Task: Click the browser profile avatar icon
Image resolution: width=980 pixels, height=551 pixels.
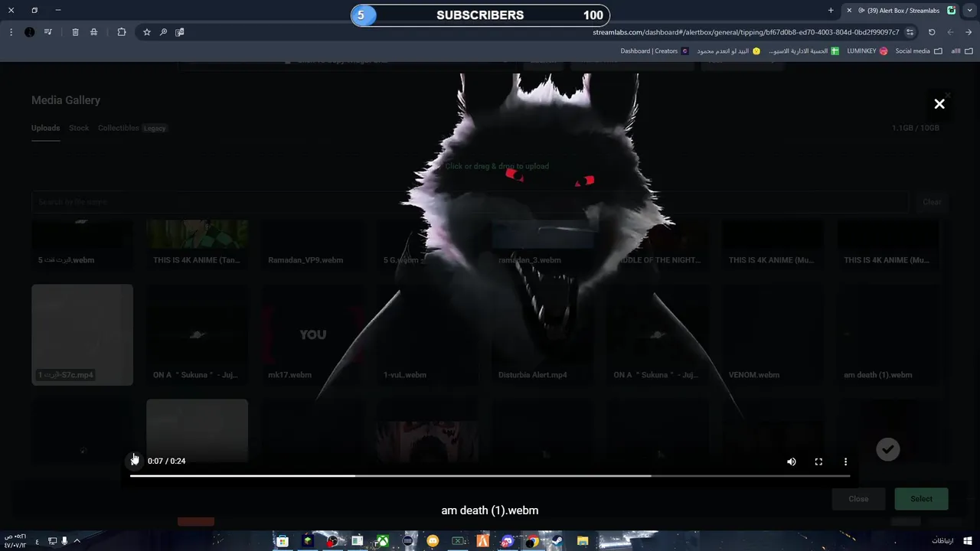Action: pyautogui.click(x=29, y=32)
